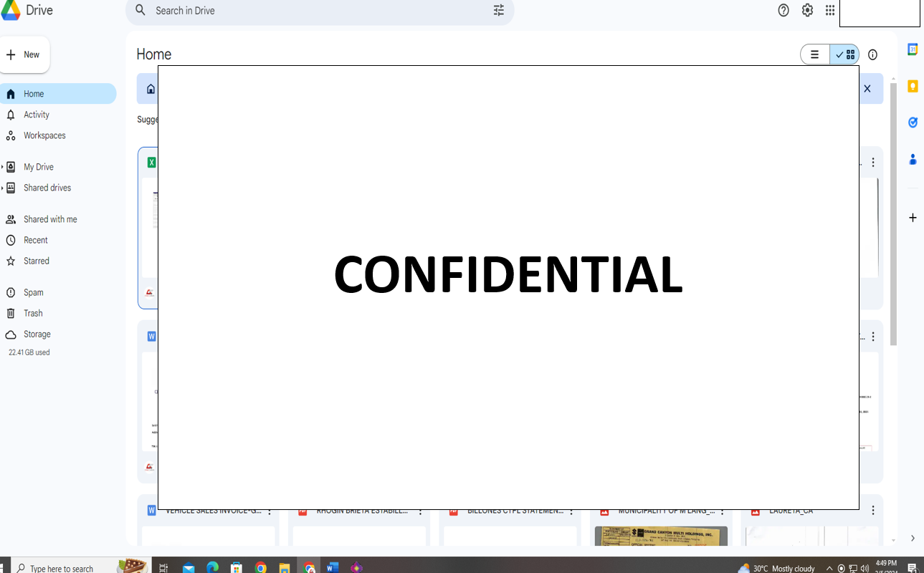
Task: Open Google Keep notes panel
Action: pyautogui.click(x=912, y=85)
